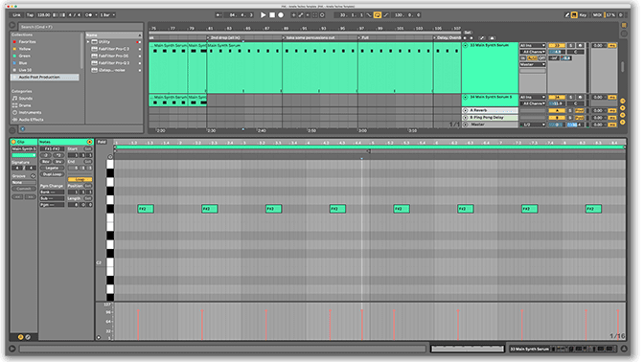Click the MIDI map mode button

[x=597, y=14]
